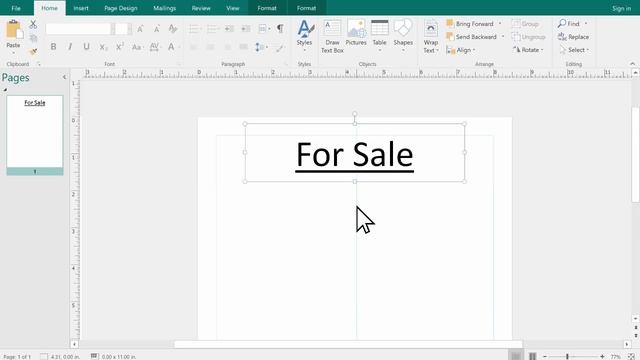
Task: Toggle Bold formatting
Action: point(53,47)
